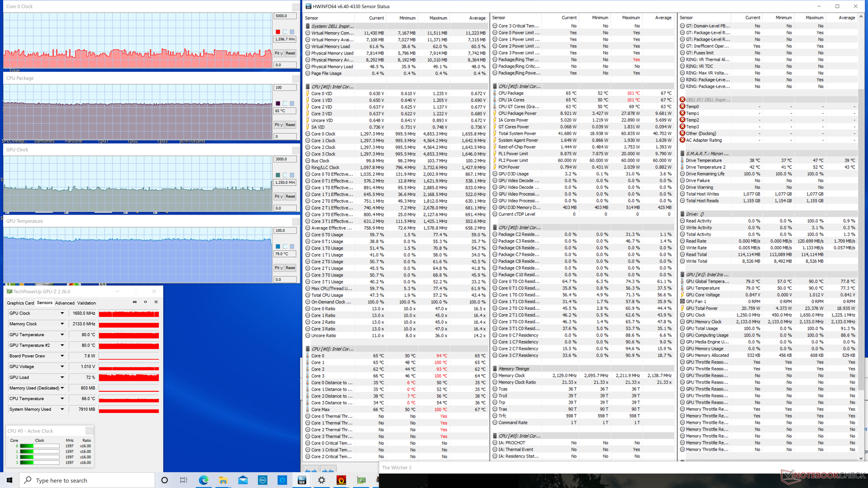Open the GPU Load dropdown in GPU-Z
Image resolution: width=868 pixels, height=488 pixels.
[62, 377]
